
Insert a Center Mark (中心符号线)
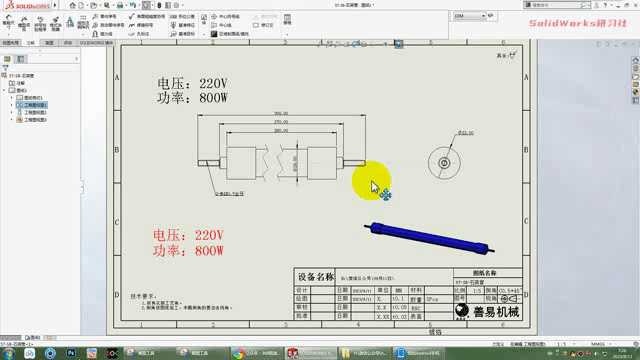point(225,16)
